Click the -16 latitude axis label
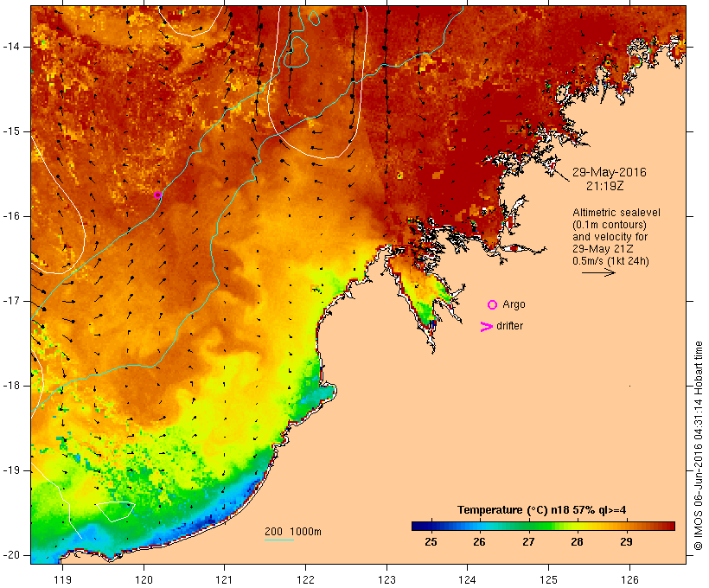 11,216
